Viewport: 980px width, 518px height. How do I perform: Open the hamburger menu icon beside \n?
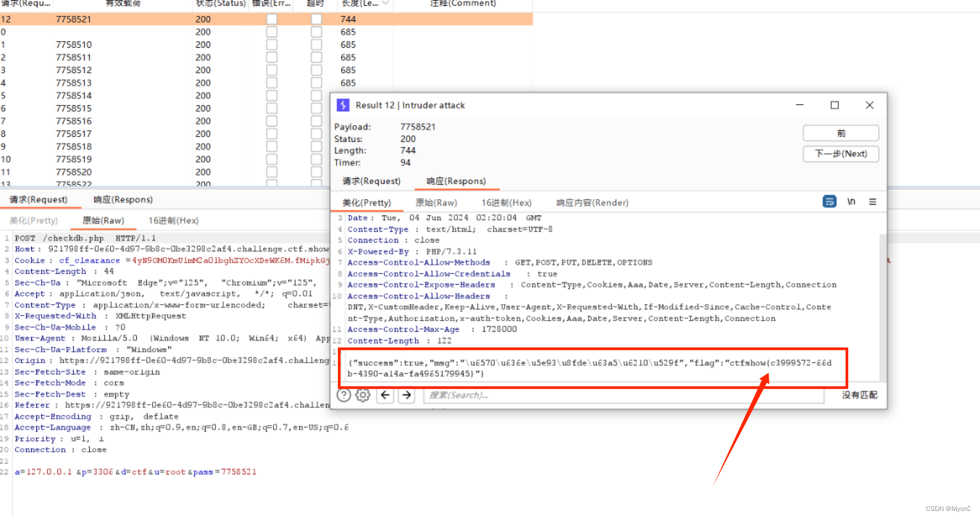point(872,200)
